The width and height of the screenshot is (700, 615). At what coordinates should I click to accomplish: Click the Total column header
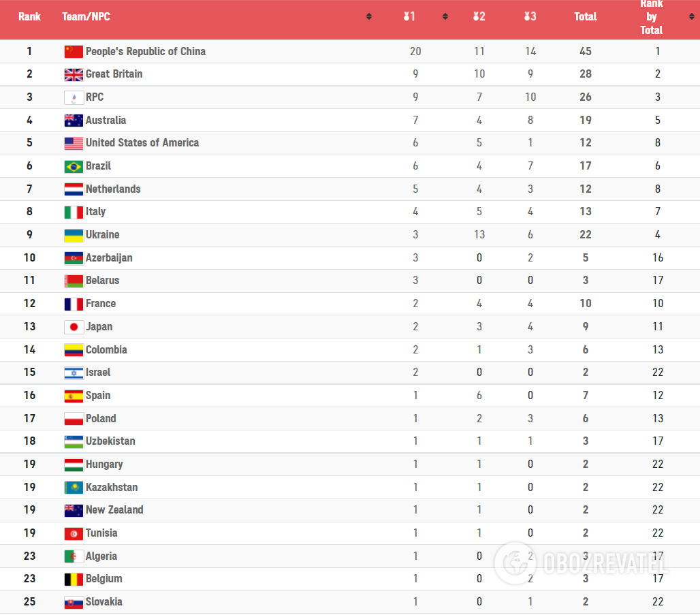click(586, 16)
